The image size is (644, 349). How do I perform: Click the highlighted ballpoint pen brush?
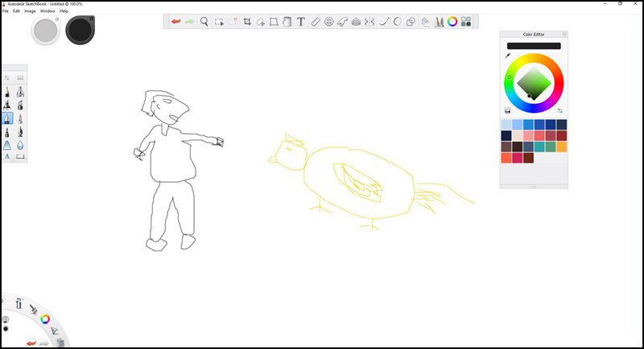[x=7, y=118]
